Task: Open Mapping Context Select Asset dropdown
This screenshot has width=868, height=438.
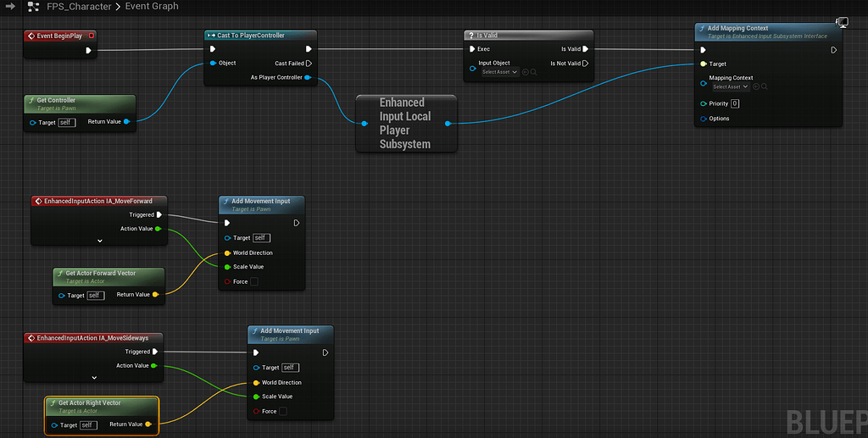Action: coord(731,86)
